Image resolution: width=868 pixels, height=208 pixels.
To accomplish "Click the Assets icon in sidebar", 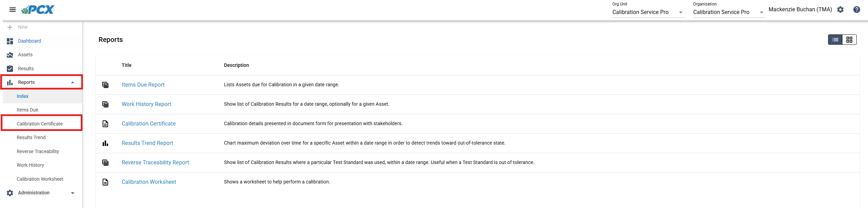I will click(x=10, y=55).
